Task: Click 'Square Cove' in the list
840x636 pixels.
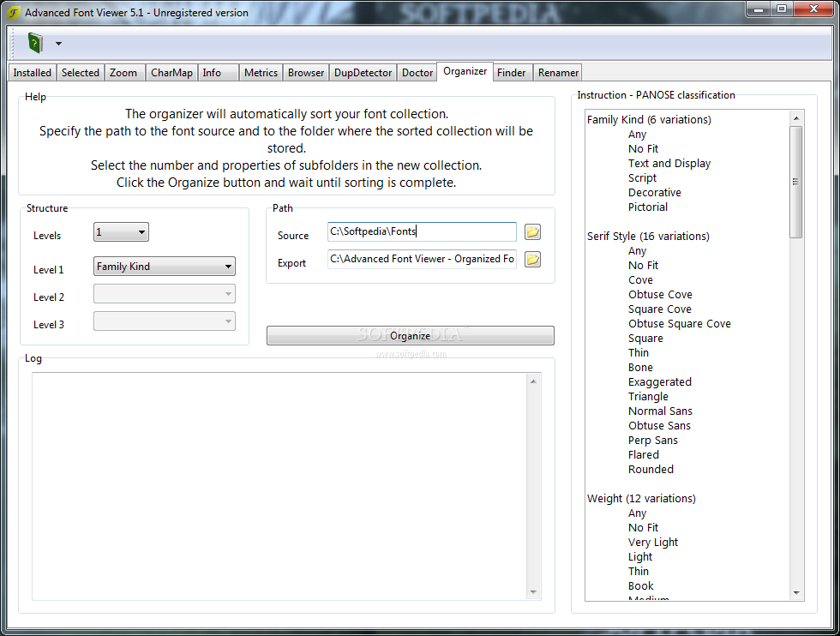Action: click(x=659, y=309)
